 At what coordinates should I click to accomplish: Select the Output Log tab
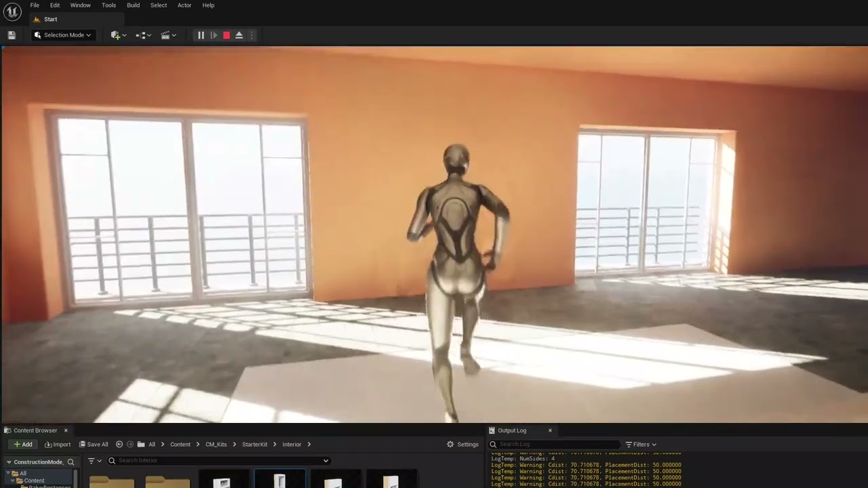pyautogui.click(x=512, y=430)
